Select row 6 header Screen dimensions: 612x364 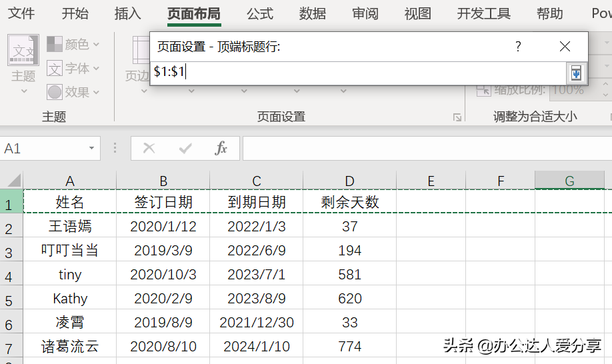(x=11, y=322)
